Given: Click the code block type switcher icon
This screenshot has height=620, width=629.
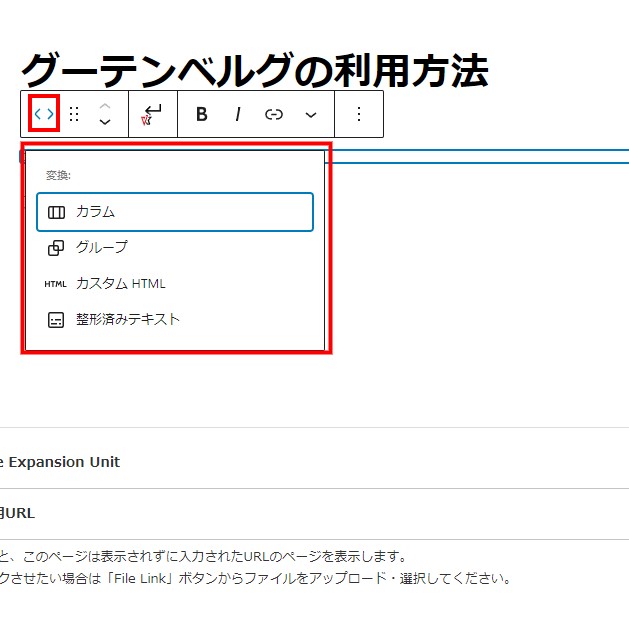Looking at the screenshot, I should [x=44, y=114].
